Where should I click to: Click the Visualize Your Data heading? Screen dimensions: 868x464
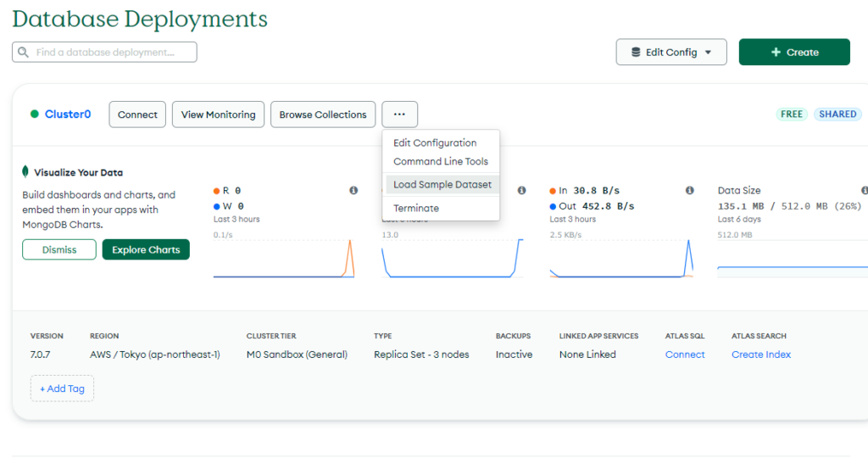coord(79,172)
